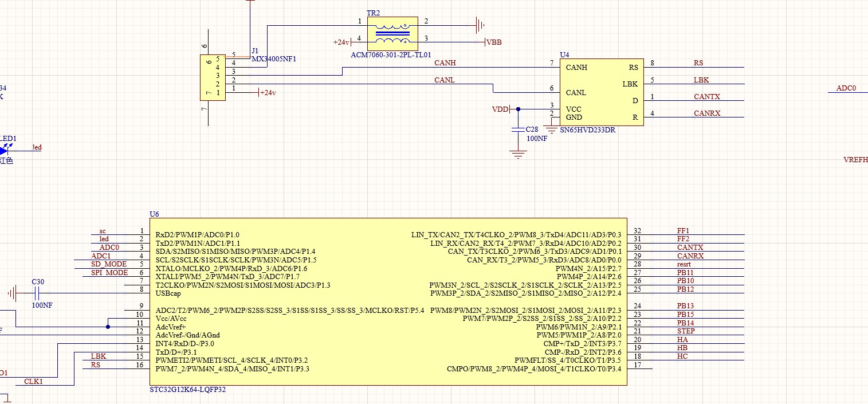The height and width of the screenshot is (404, 868).
Task: Select the C28 capacitor symbol
Action: click(x=518, y=130)
